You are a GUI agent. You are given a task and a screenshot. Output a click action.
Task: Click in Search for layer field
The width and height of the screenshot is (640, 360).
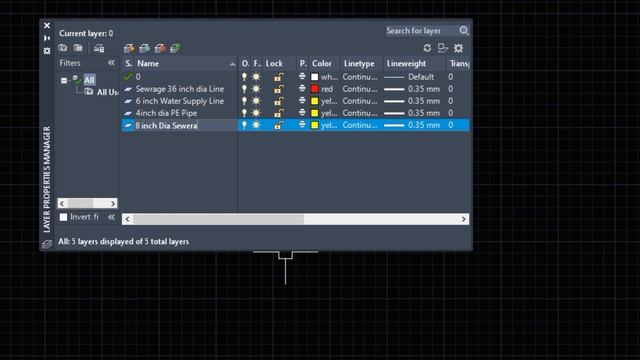coord(421,31)
